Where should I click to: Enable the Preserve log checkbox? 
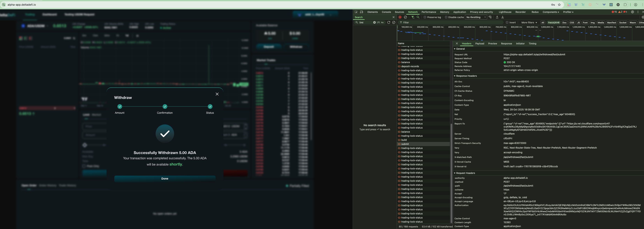[425, 17]
